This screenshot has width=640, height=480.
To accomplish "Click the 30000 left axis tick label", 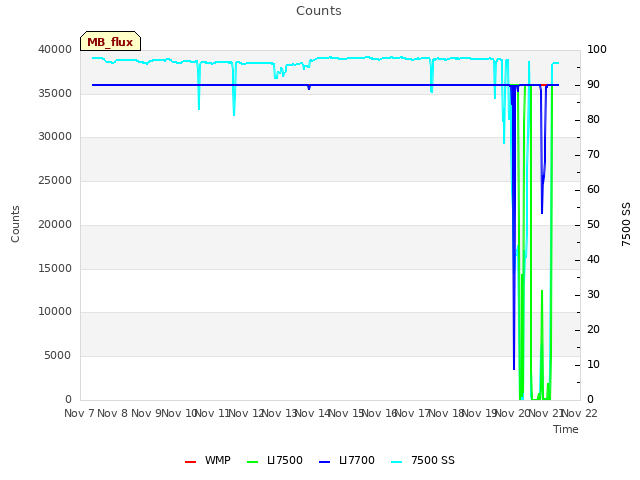I will click(x=55, y=136).
